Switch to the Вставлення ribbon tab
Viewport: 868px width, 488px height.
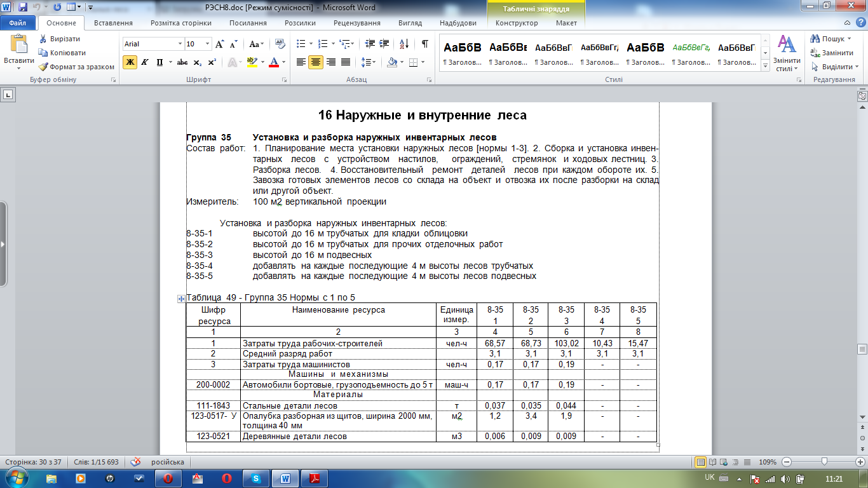click(113, 23)
